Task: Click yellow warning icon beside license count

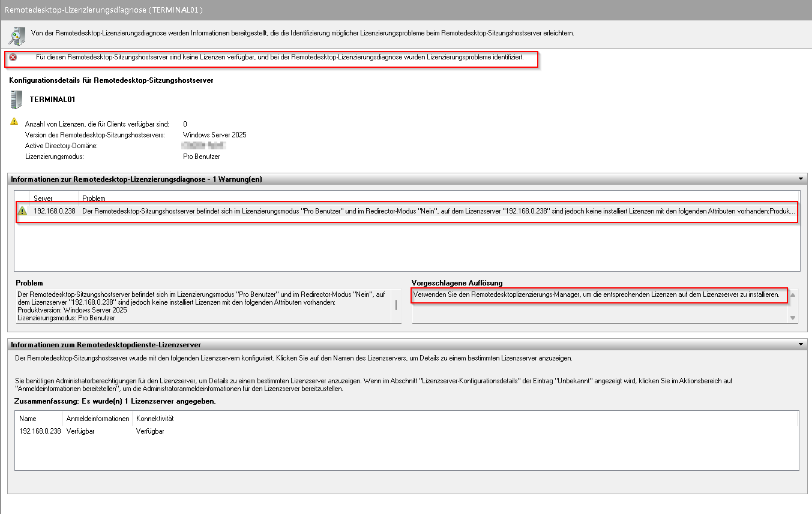Action: [x=14, y=122]
